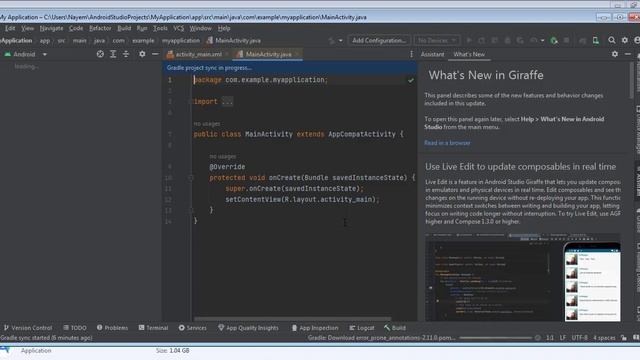Open the Services tool window
Viewport: 640px width, 360px height.
192,328
